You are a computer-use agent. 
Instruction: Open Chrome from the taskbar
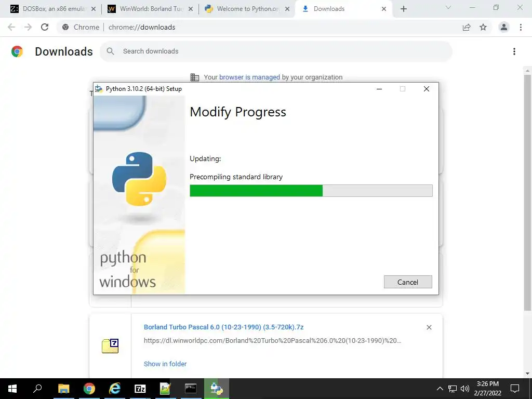pyautogui.click(x=89, y=389)
